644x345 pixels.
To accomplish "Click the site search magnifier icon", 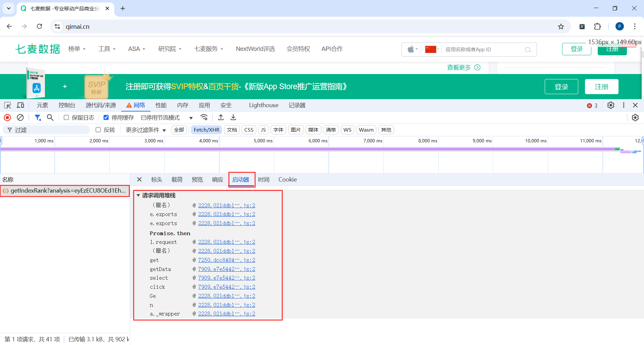I will tap(528, 50).
